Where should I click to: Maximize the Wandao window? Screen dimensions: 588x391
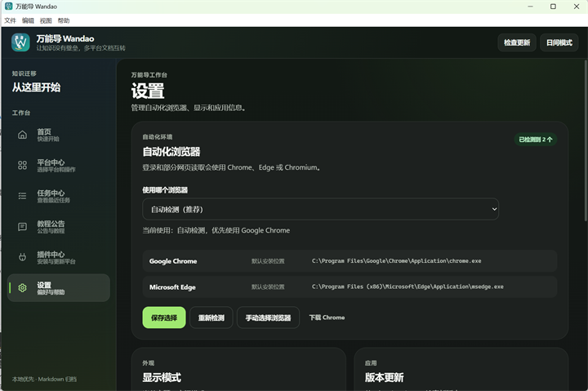click(x=553, y=7)
